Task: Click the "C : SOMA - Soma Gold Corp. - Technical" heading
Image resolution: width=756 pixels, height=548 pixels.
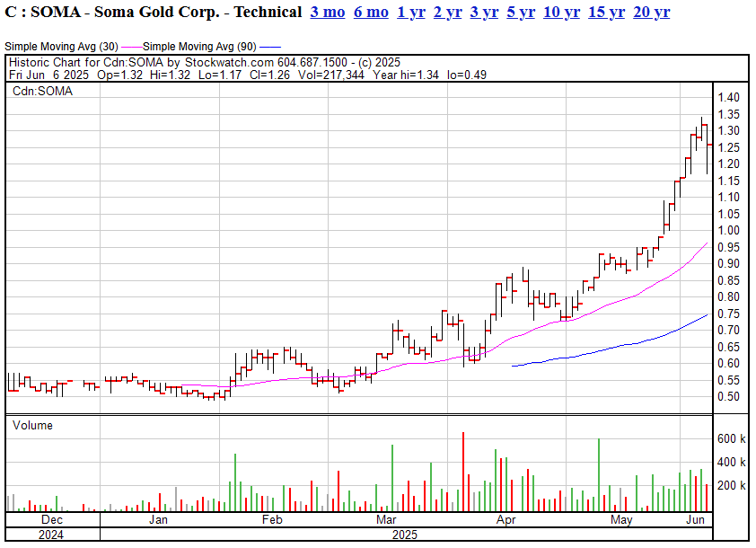Action: point(154,12)
